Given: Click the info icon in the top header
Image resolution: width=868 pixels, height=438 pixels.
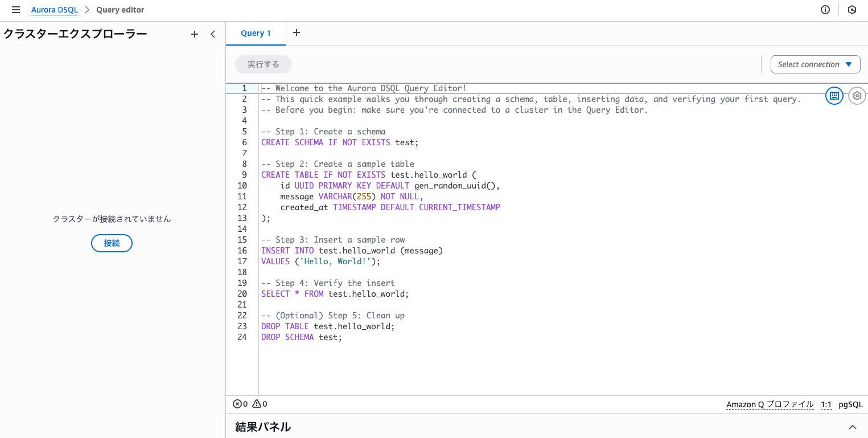Looking at the screenshot, I should pos(825,9).
